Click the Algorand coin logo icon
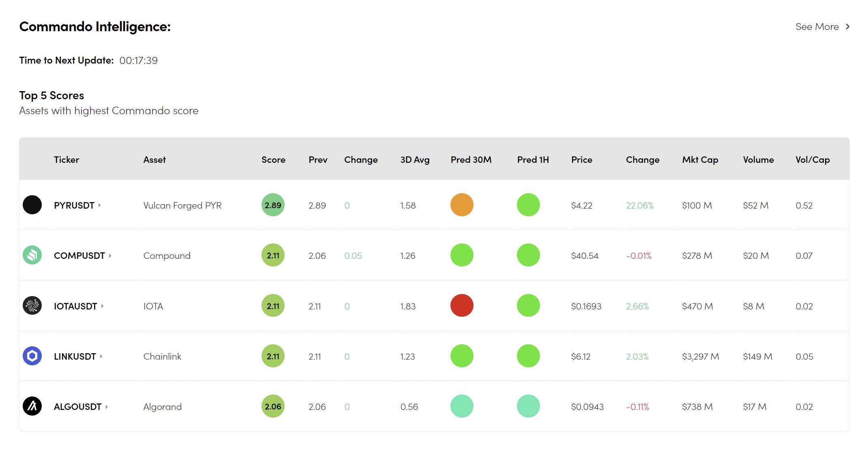The width and height of the screenshot is (868, 450). point(32,406)
